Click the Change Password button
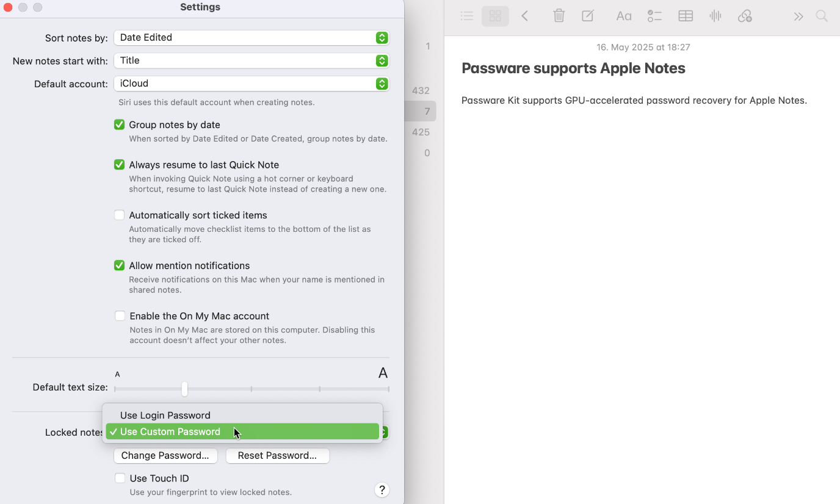The image size is (840, 504). click(x=165, y=456)
